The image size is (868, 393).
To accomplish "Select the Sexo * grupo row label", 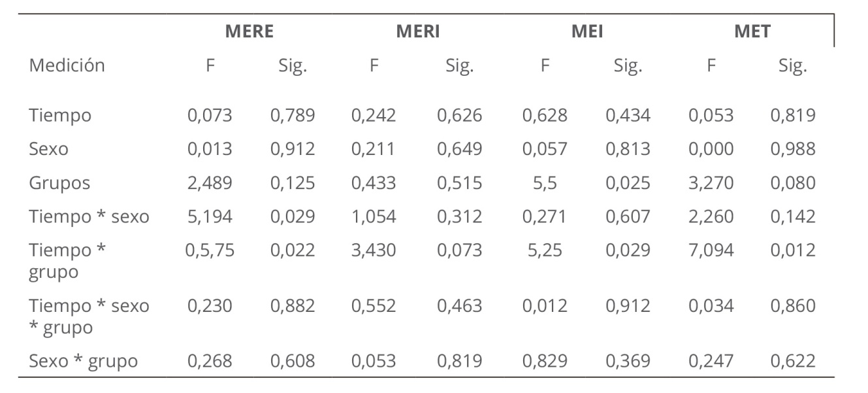I will click(83, 361).
